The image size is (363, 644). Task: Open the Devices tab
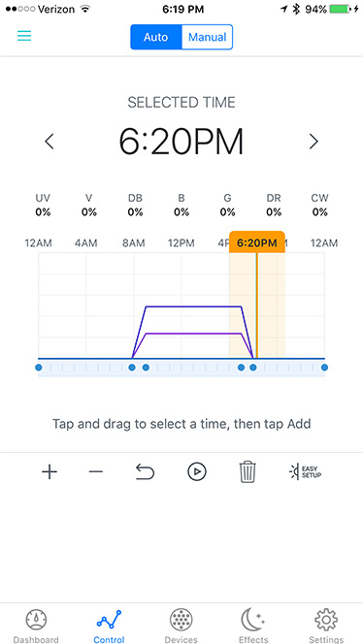tap(181, 626)
